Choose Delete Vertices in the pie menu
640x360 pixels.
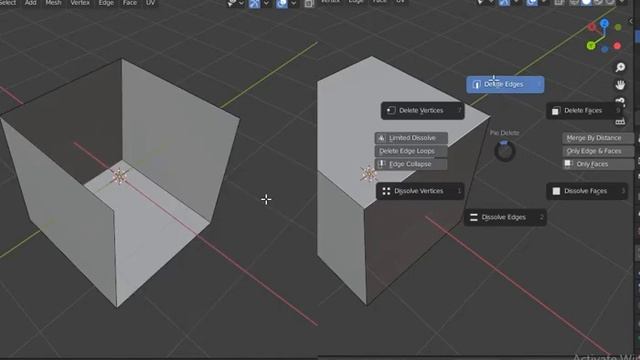pyautogui.click(x=422, y=111)
